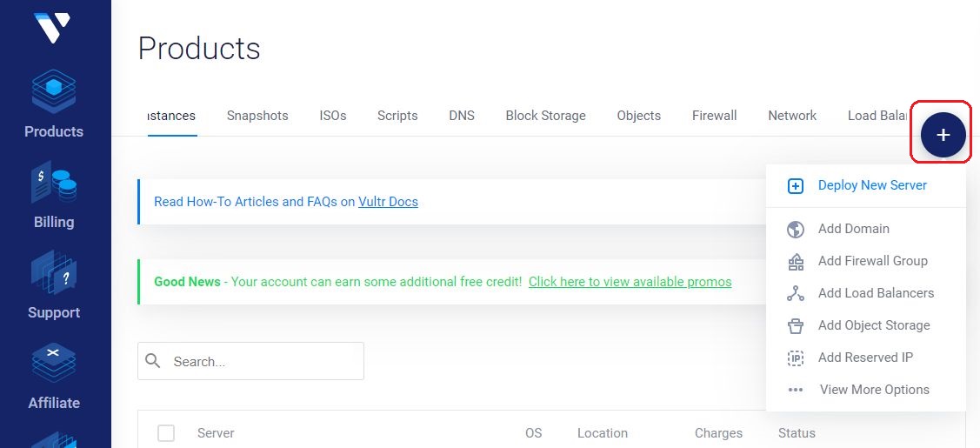Open the Vultr Docs link
Screen dimensions: 980x448
point(388,202)
